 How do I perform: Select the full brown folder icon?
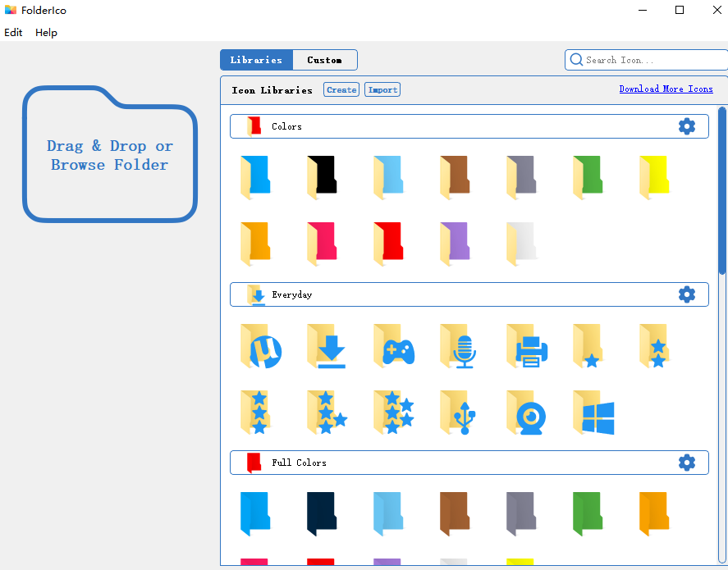pos(455,514)
